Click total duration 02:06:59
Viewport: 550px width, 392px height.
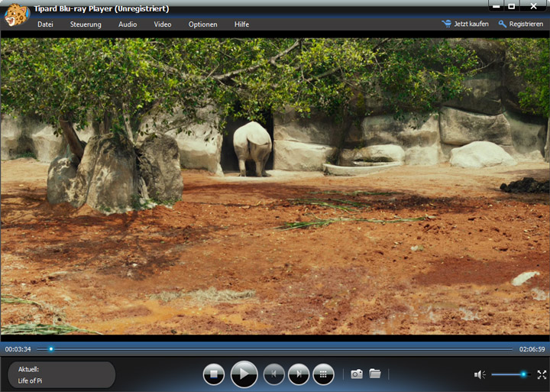[532, 349]
